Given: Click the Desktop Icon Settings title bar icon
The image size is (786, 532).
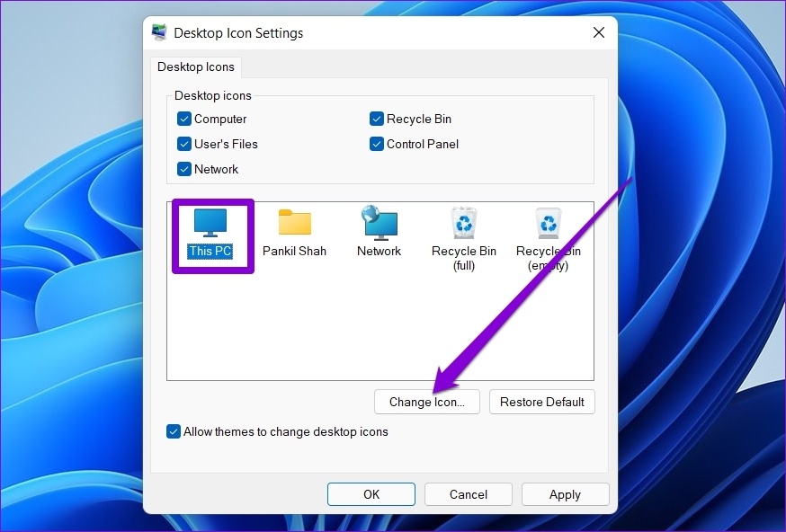Looking at the screenshot, I should tap(160, 31).
